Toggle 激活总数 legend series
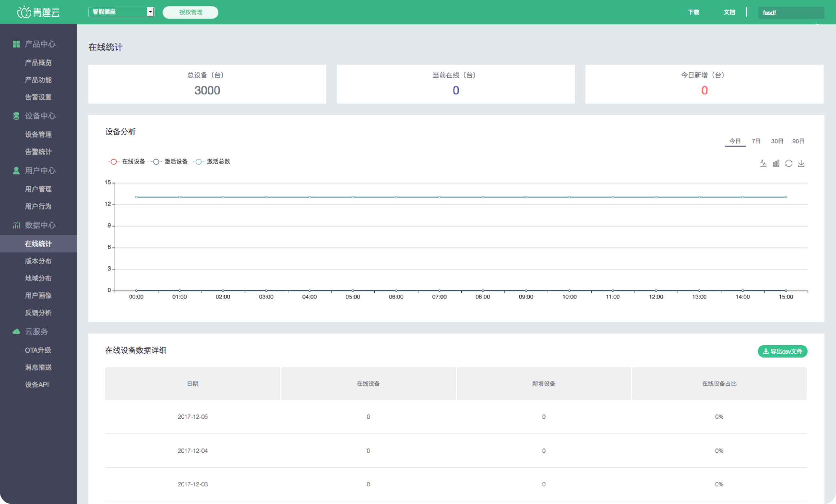836x504 pixels. click(x=211, y=162)
